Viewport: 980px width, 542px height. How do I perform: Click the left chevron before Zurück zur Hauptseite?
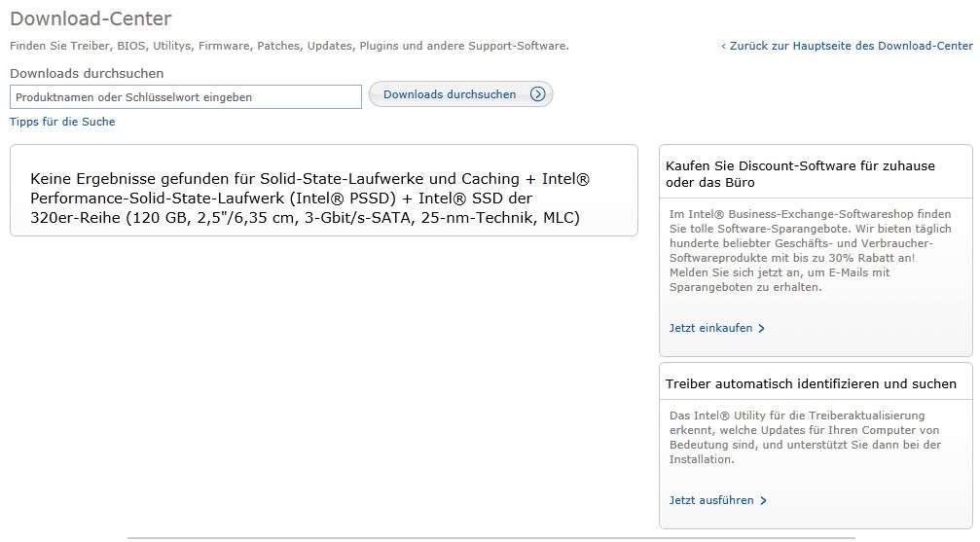click(723, 46)
